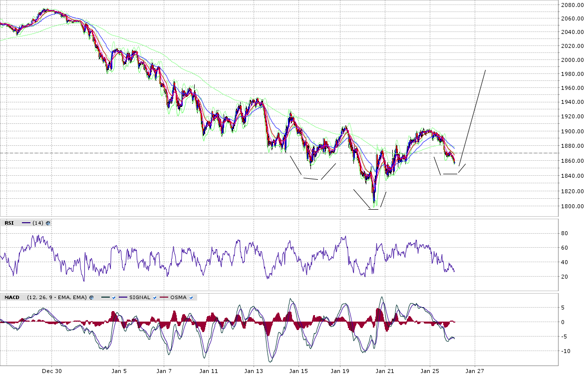Click the RSI 80 level label
This screenshot has height=378, width=588.
[565, 233]
